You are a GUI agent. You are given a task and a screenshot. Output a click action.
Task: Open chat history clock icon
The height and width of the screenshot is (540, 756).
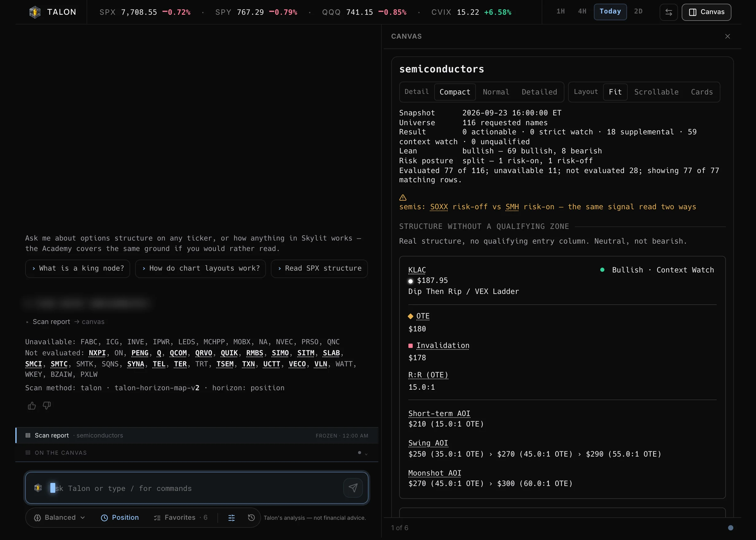pos(251,518)
